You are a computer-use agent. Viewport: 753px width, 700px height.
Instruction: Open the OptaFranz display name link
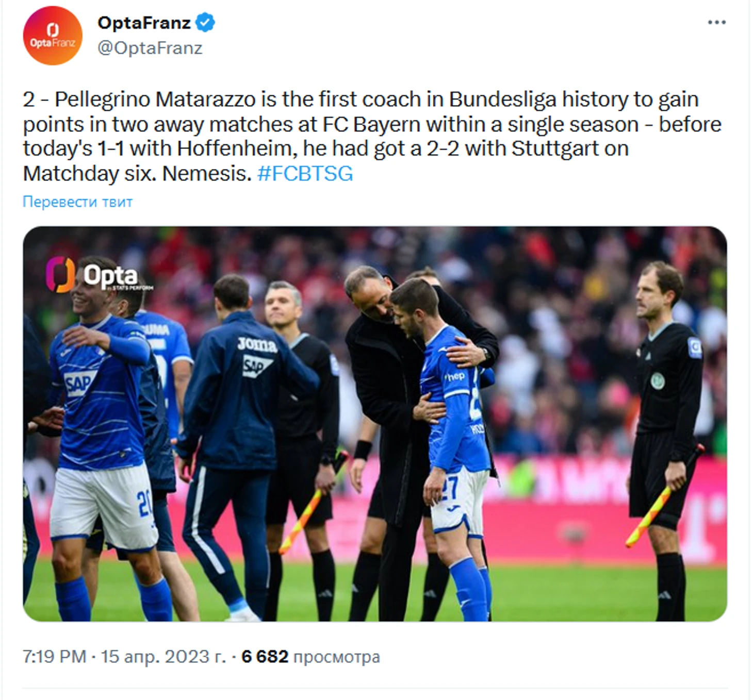tap(144, 23)
